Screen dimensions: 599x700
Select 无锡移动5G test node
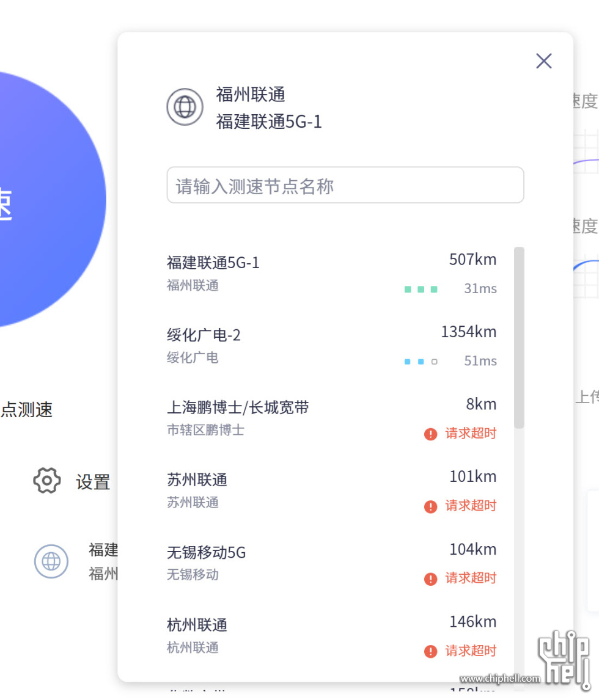(331, 563)
